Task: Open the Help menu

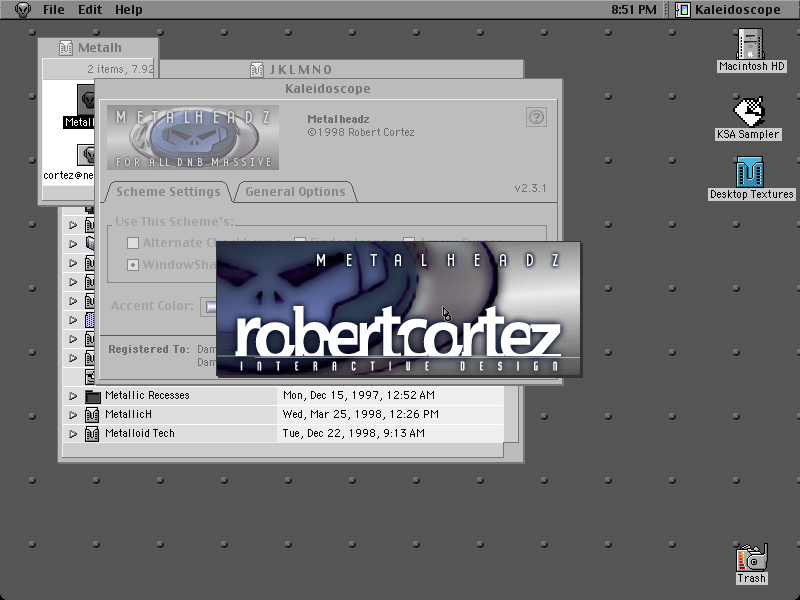Action: click(129, 10)
